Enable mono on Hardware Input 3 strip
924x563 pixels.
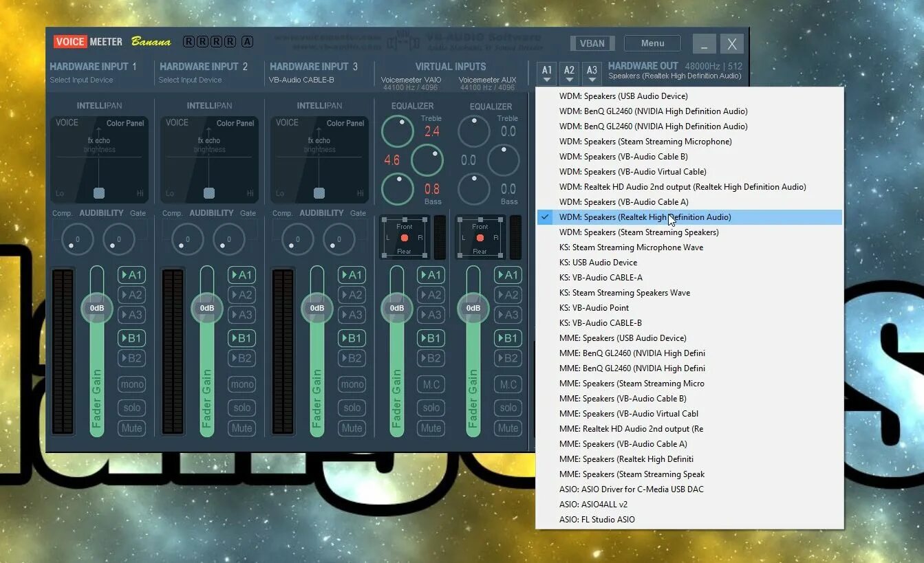point(352,385)
